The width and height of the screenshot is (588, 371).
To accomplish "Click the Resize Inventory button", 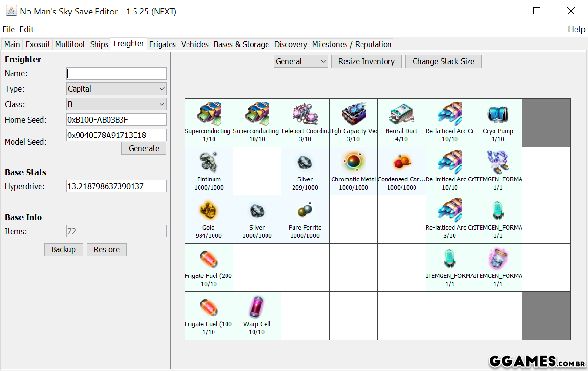I will (x=366, y=61).
